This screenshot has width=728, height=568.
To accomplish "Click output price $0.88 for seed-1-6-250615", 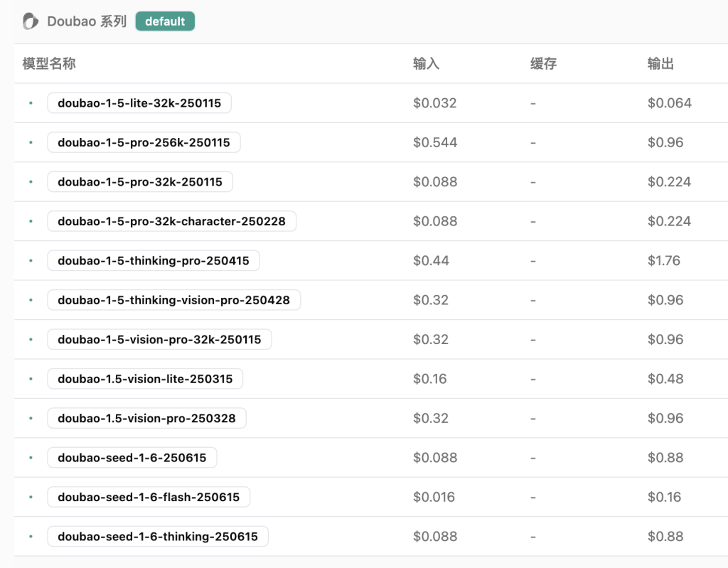I will coord(665,458).
